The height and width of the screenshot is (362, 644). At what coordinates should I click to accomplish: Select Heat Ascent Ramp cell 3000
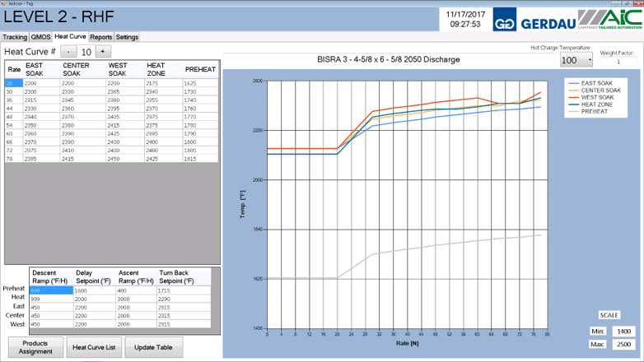(137, 299)
